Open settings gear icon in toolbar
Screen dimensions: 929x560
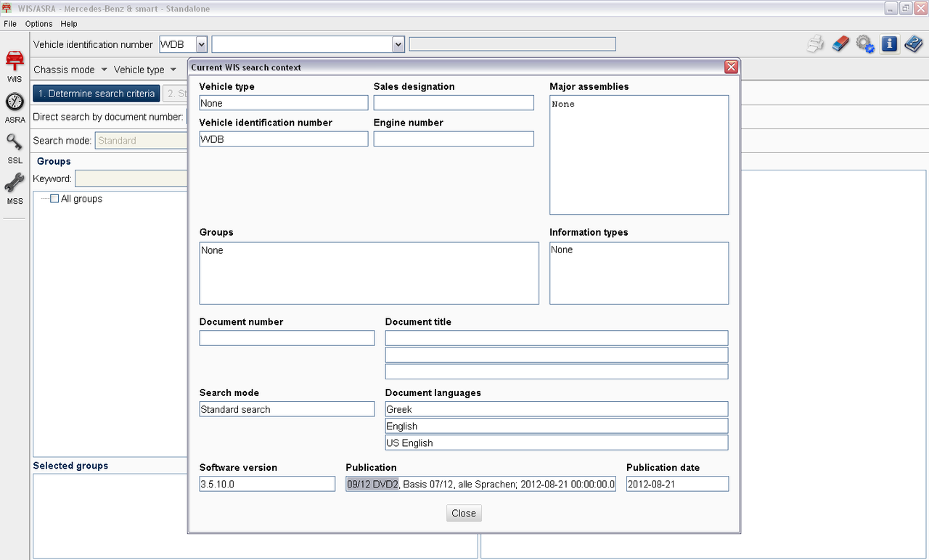click(864, 44)
